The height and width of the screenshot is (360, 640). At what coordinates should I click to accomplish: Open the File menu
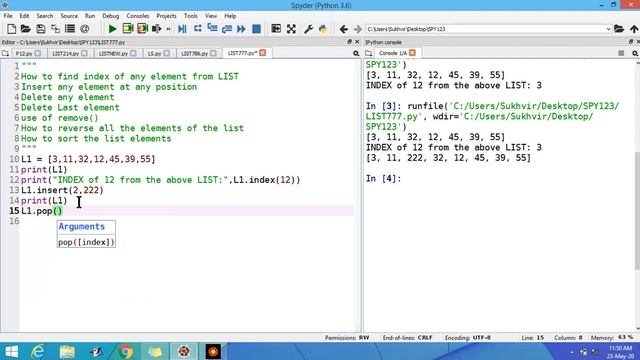(x=8, y=16)
